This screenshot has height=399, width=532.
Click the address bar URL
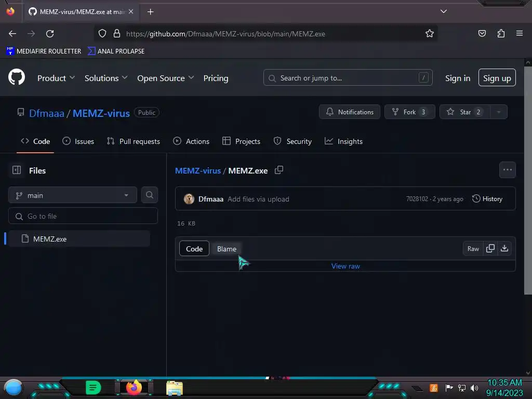coord(225,34)
